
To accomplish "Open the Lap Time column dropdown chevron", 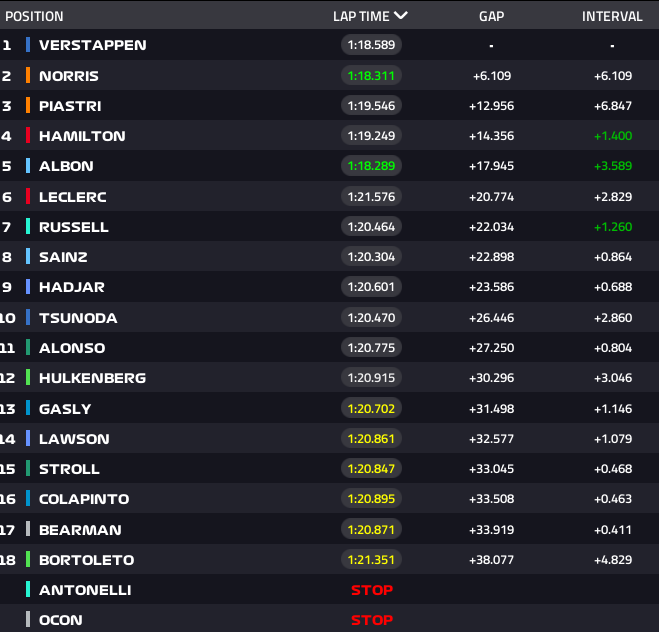I will [401, 16].
